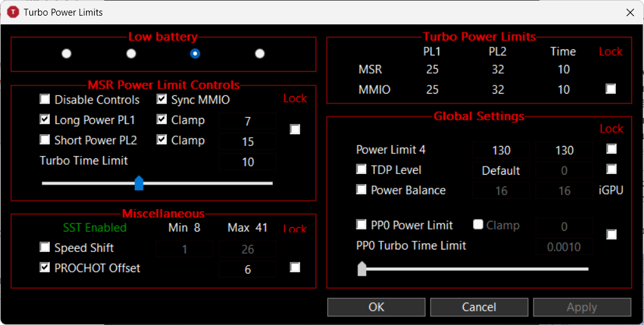Viewport: 644px width, 325px height.
Task: Close the Turbo Power Limits window
Action: click(x=630, y=12)
